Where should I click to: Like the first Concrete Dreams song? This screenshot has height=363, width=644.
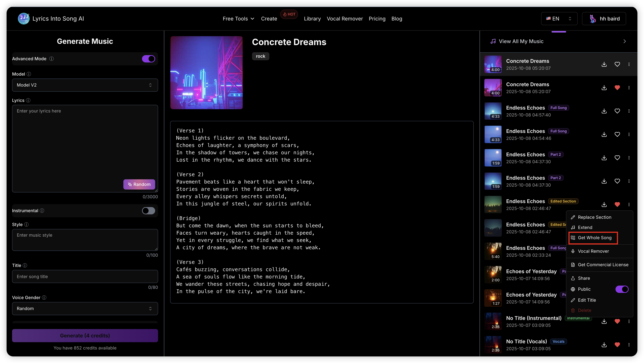pos(617,64)
